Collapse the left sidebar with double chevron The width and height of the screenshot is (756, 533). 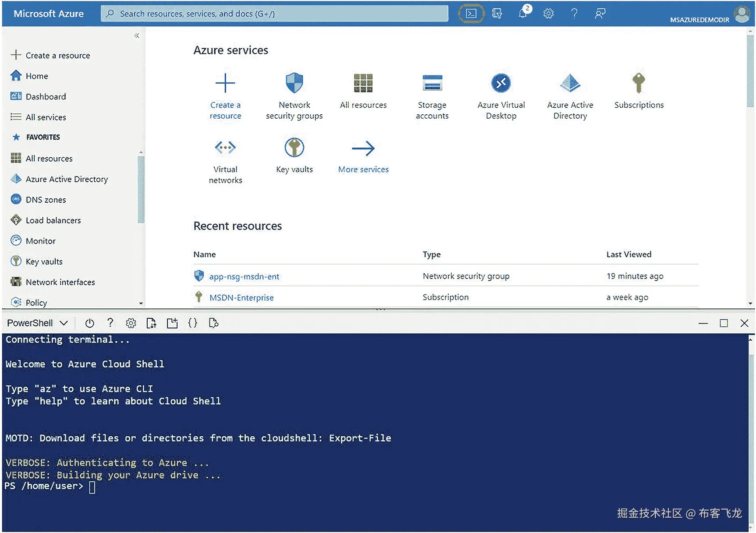(137, 35)
